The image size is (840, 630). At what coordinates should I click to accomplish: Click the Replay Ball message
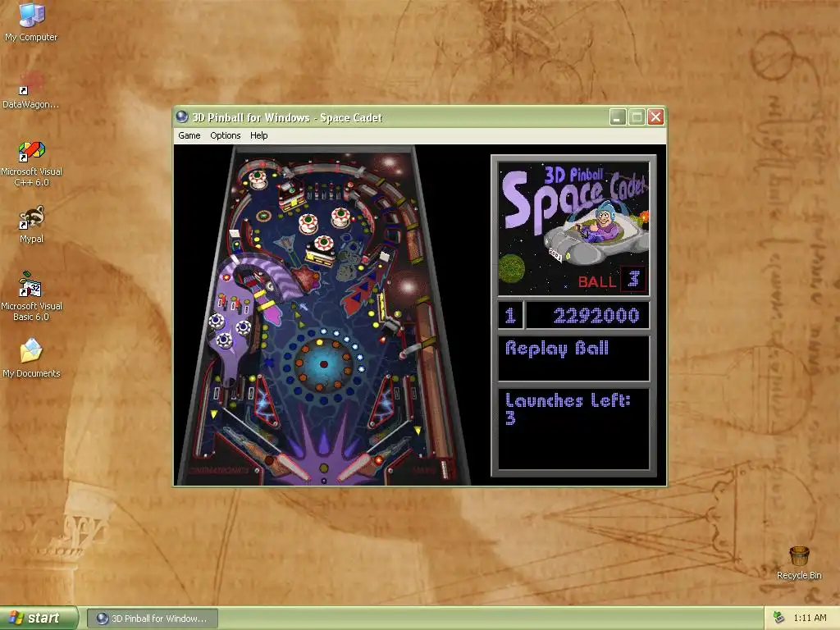coord(557,348)
